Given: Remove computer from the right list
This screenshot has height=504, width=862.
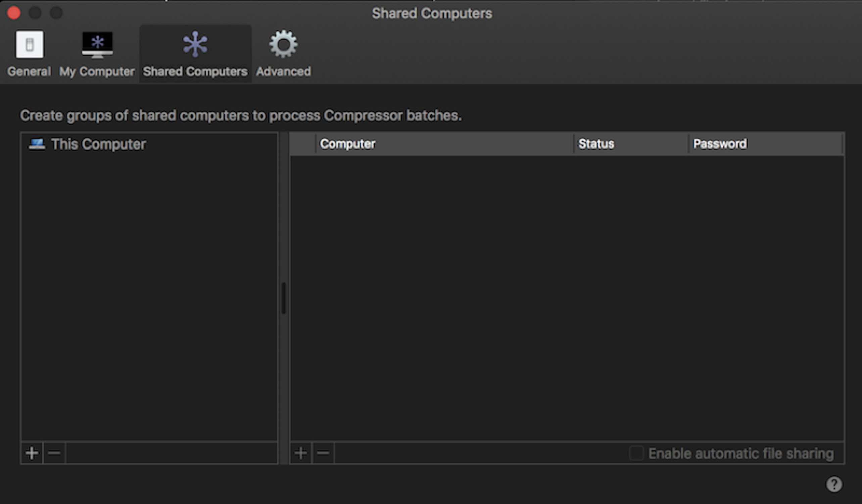Looking at the screenshot, I should click(x=323, y=453).
